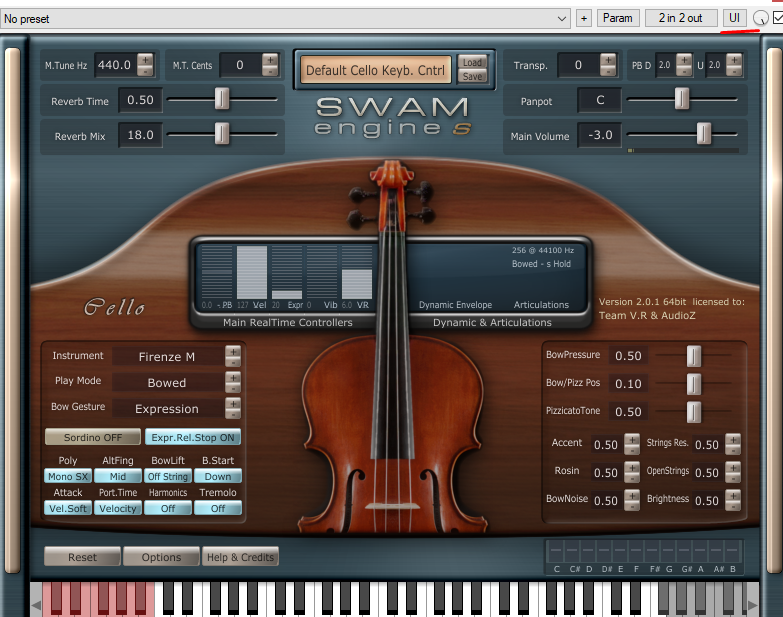Click the Attack Vel.Soft button
Screen dimensions: 783x617
click(x=68, y=508)
